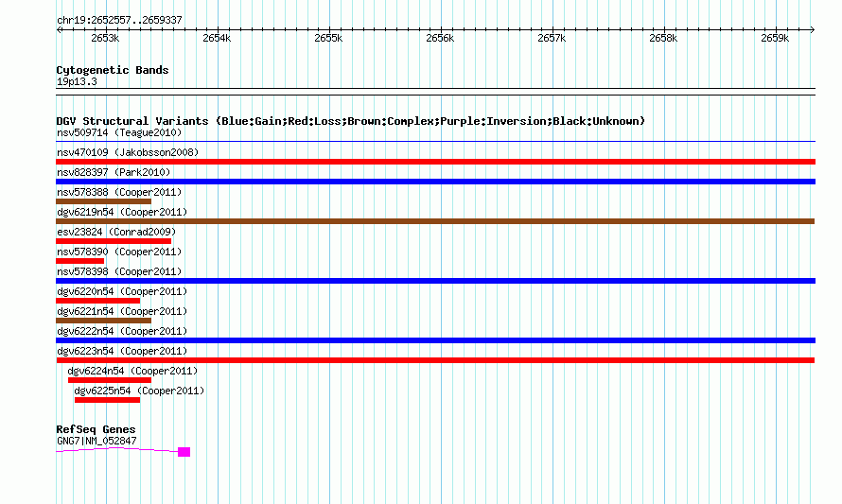Image resolution: width=842 pixels, height=504 pixels.
Task: Click the red dgv6224n54 loss bar
Action: (110, 380)
